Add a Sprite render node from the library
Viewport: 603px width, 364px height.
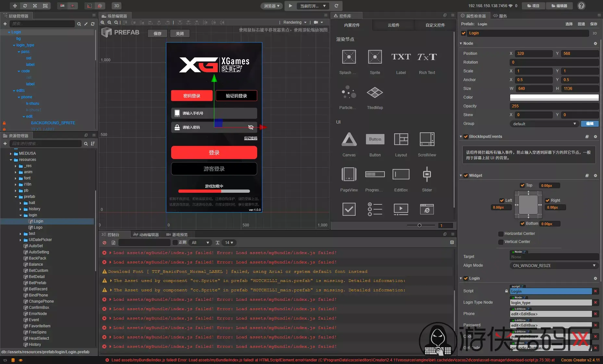(x=375, y=57)
